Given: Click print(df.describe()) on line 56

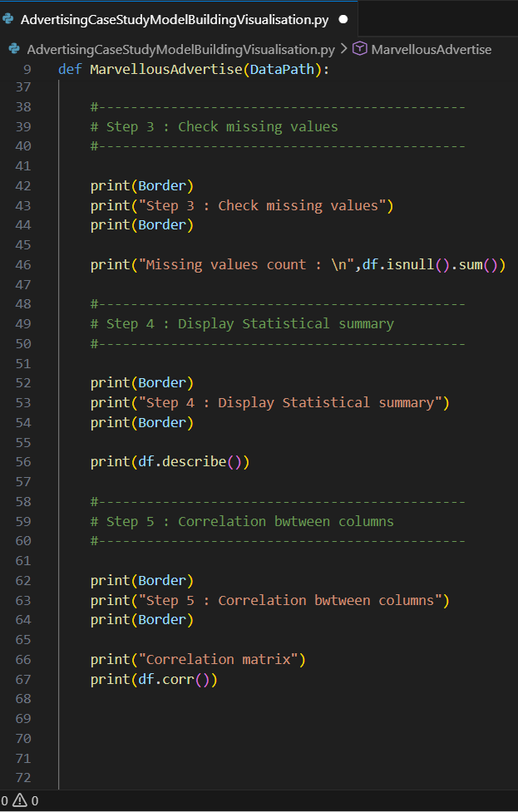Looking at the screenshot, I should 170,462.
